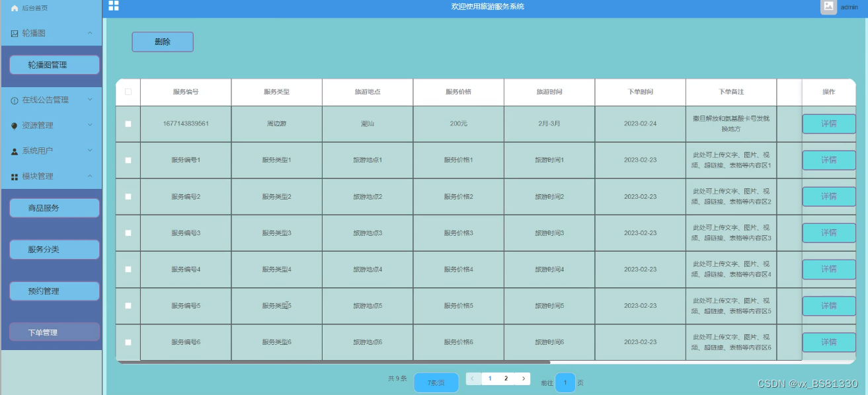Click the 旅游时间6 cell
Screen dimensions: 868x395
(x=549, y=341)
